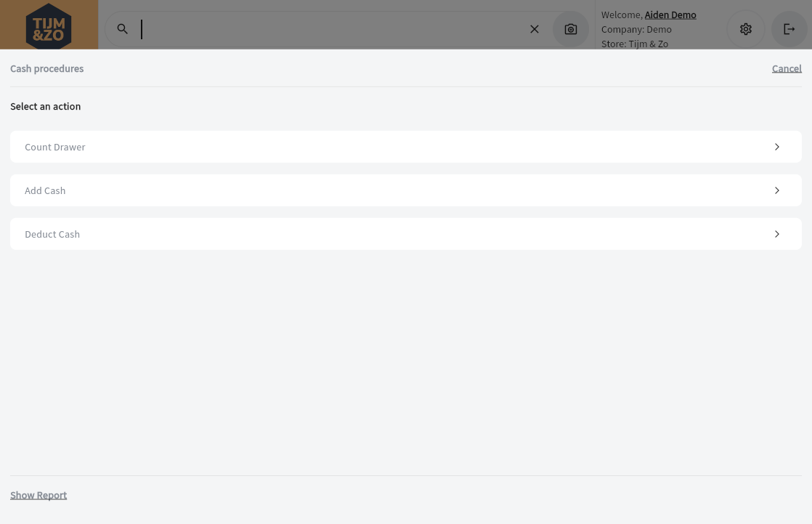This screenshot has width=812, height=524.
Task: Expand Count Drawer using its chevron arrow
Action: [777, 147]
